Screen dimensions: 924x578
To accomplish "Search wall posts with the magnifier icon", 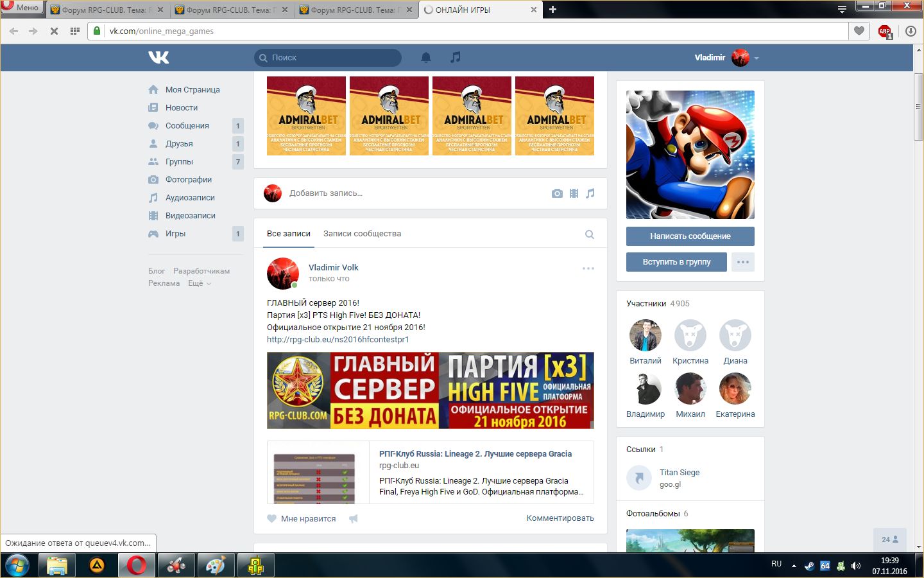I will [x=589, y=234].
